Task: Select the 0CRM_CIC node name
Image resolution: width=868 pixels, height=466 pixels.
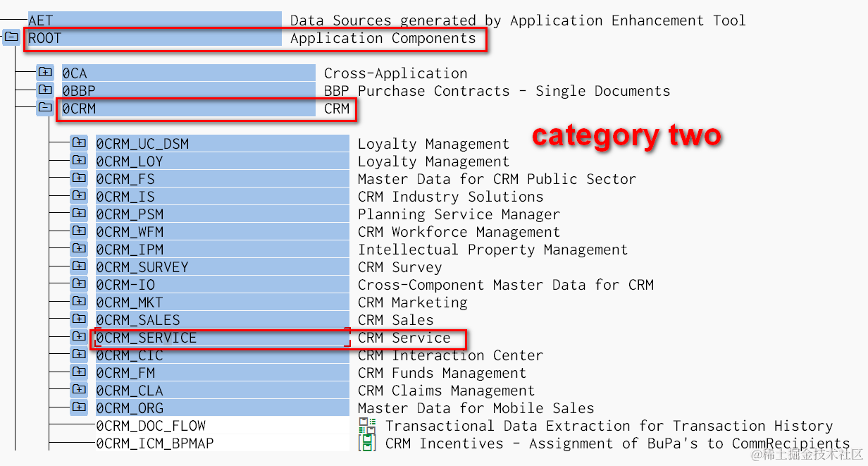Action: tap(130, 355)
